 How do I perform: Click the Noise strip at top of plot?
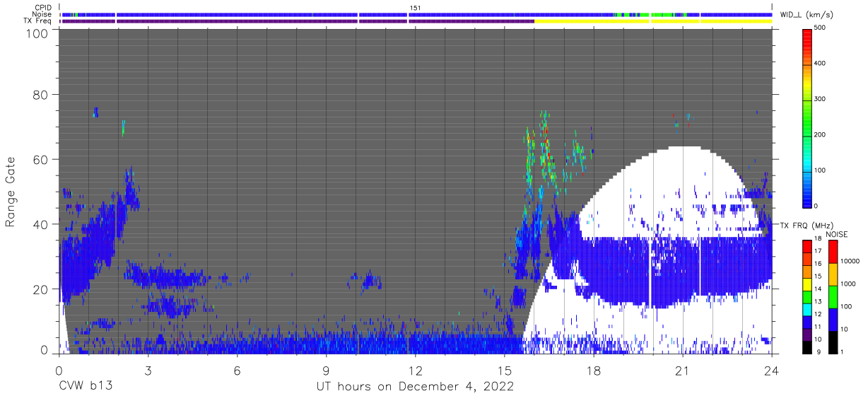(416, 14)
